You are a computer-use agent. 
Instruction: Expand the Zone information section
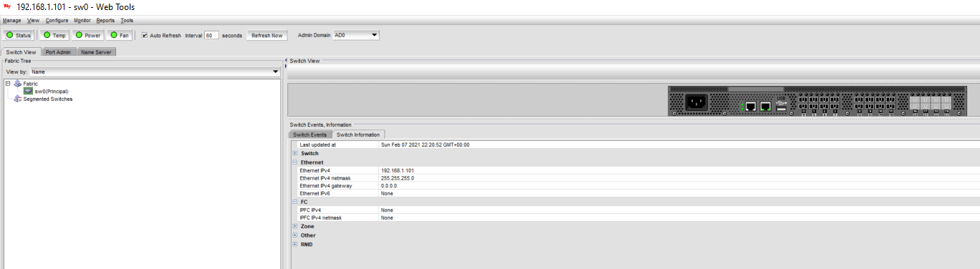coord(294,226)
